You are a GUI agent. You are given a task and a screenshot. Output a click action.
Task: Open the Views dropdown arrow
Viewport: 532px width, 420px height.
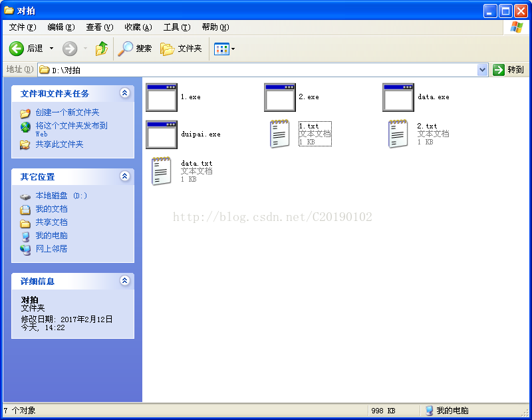233,49
